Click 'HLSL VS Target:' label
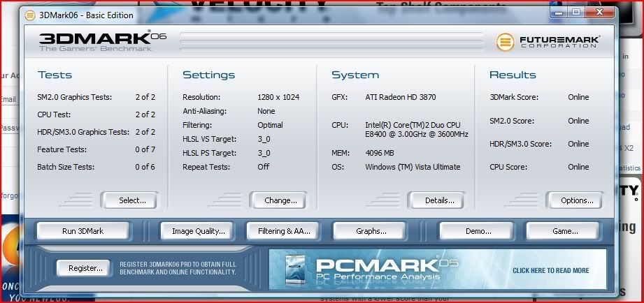The height and width of the screenshot is (303, 644). pyautogui.click(x=210, y=139)
